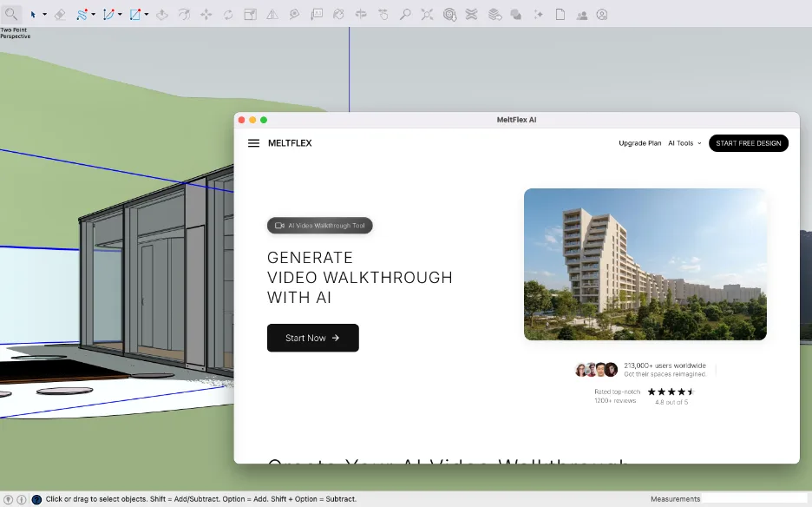Choose the Pan hand tool

[383, 15]
